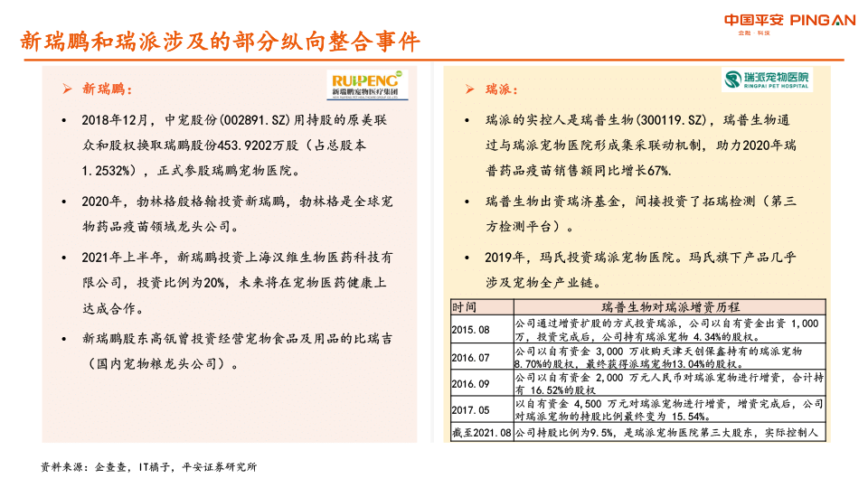This screenshot has height=488, width=868.
Task: Click the 瑞普生物对瑞派增资历程 table header
Action: (x=669, y=307)
